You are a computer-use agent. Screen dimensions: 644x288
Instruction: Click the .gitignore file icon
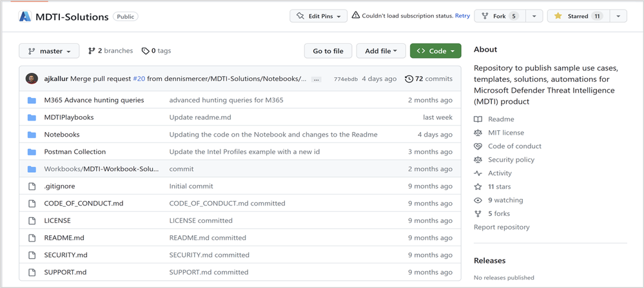(32, 186)
